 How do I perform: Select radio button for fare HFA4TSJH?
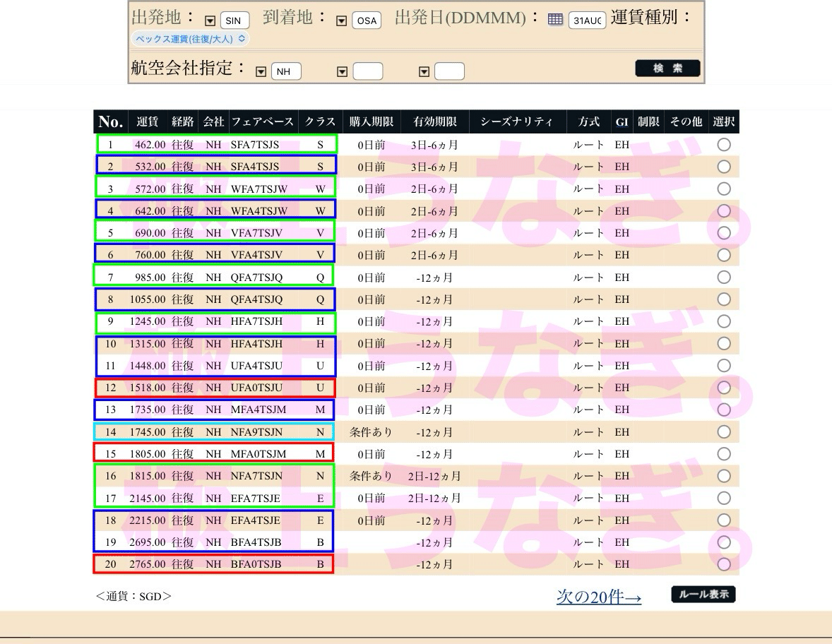pyautogui.click(x=724, y=343)
